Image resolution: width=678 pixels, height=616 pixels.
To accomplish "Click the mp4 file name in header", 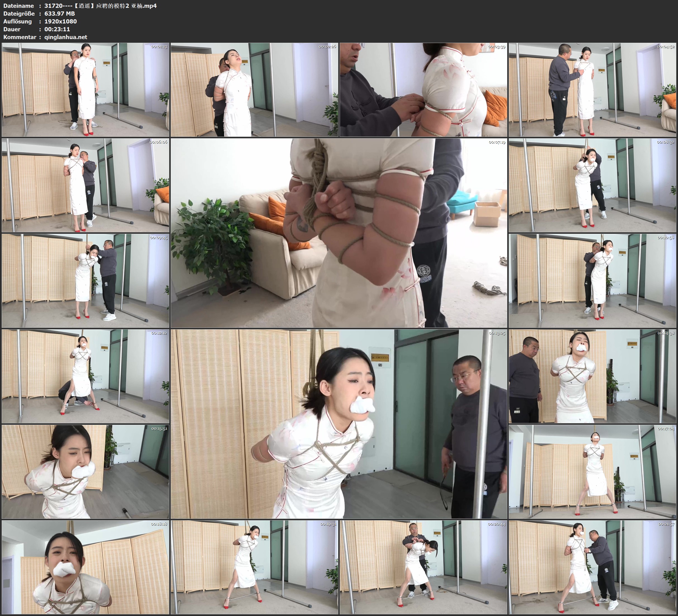I will tap(101, 6).
